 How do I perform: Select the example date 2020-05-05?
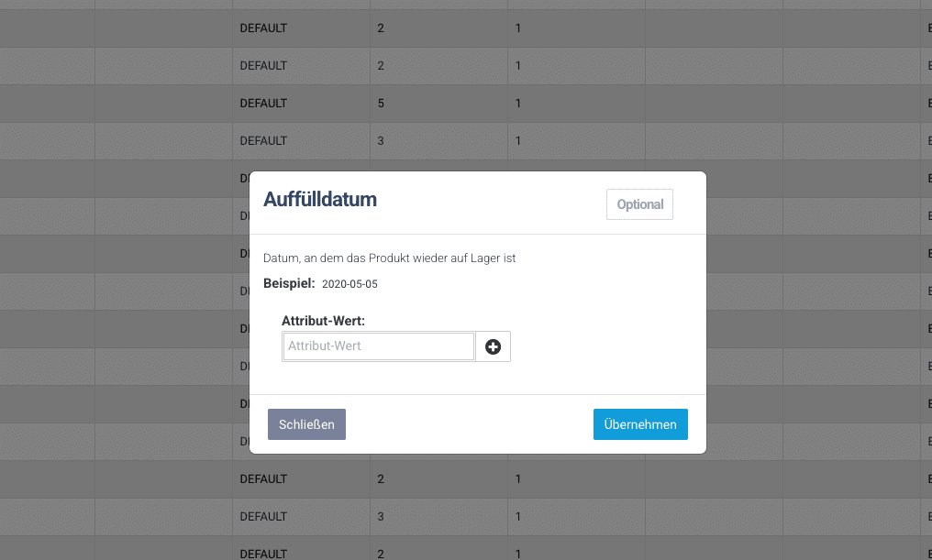(x=349, y=284)
